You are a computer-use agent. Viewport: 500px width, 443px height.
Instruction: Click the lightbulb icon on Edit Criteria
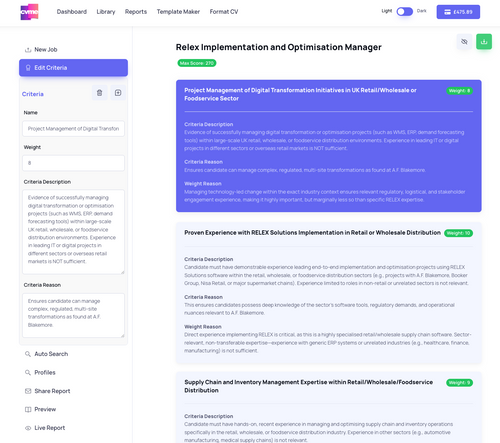pos(28,68)
